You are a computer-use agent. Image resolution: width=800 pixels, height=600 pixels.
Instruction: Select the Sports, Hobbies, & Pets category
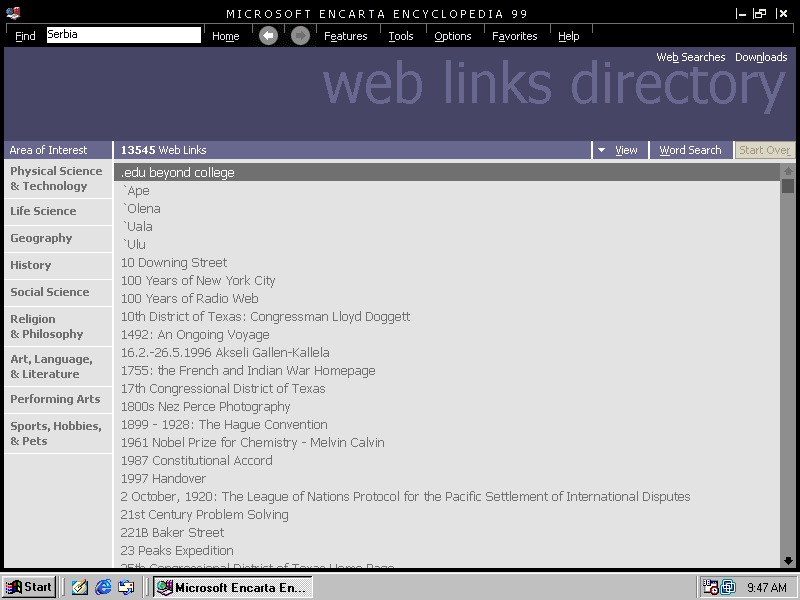58,434
